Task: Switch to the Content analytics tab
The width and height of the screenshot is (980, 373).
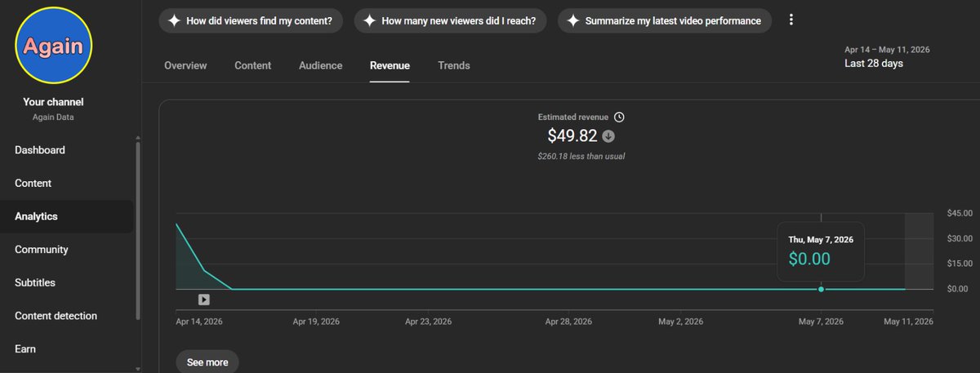Action: pos(252,65)
